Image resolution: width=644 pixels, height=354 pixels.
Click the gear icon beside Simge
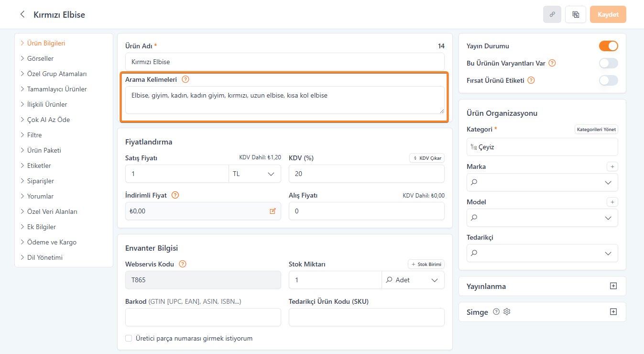507,312
